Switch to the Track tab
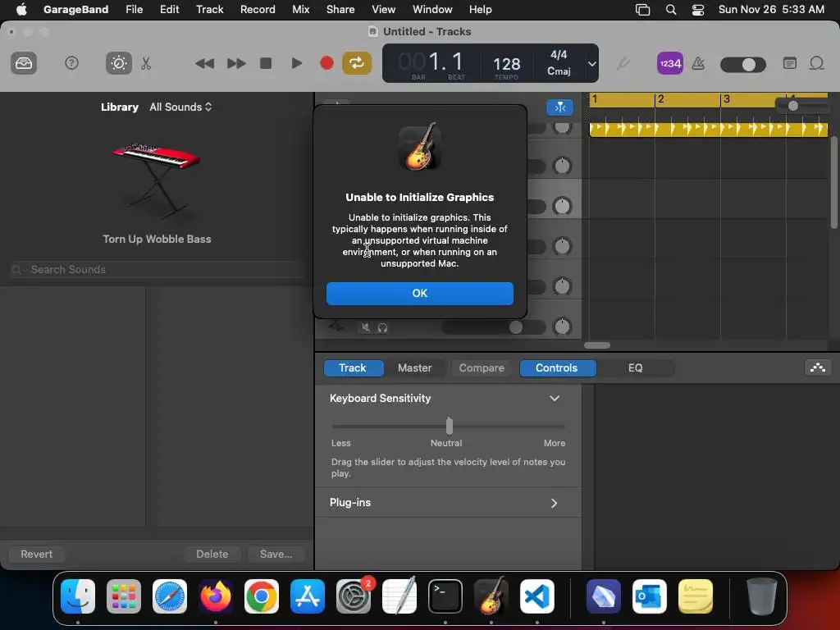Viewport: 840px width, 630px height. tap(353, 368)
